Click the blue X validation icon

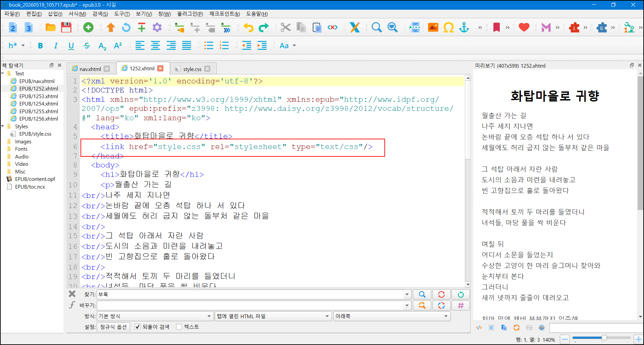[355, 27]
